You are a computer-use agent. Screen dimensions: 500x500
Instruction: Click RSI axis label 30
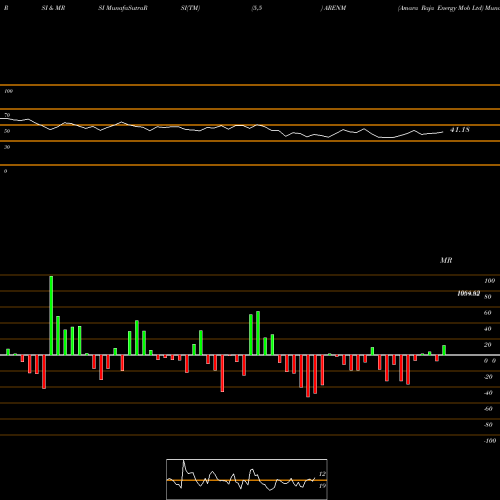point(7,147)
